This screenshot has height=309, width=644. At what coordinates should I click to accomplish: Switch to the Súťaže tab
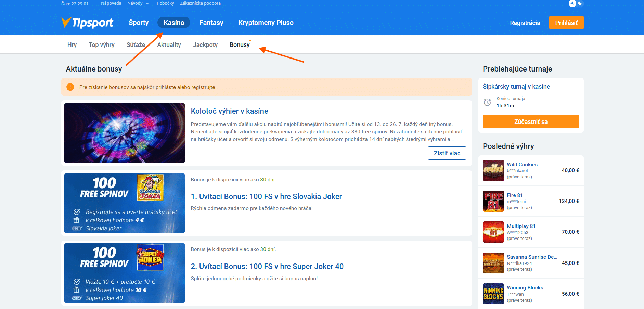(x=136, y=45)
